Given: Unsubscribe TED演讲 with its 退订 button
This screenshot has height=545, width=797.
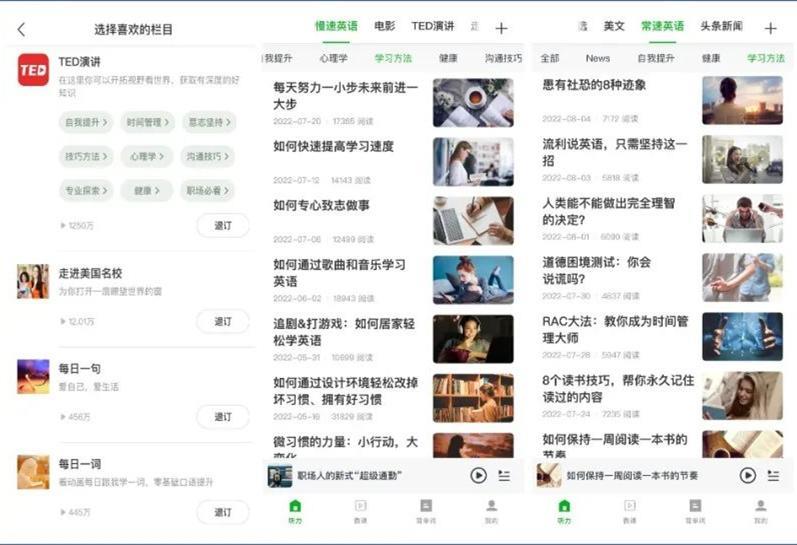Looking at the screenshot, I should coord(223,225).
